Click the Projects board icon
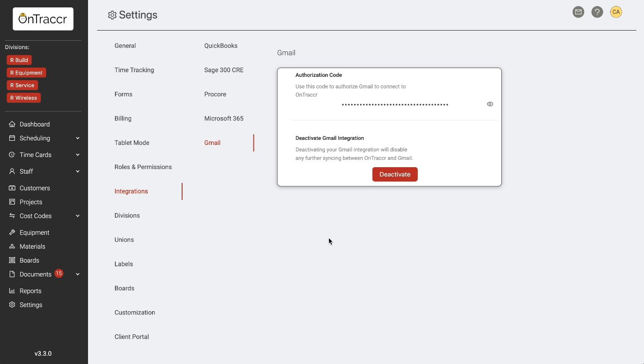 click(13, 202)
